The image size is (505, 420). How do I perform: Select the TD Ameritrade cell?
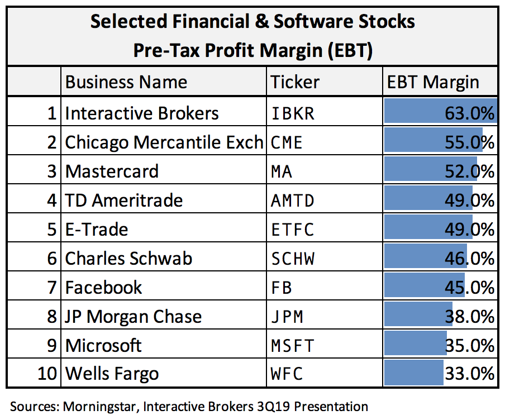164,198
